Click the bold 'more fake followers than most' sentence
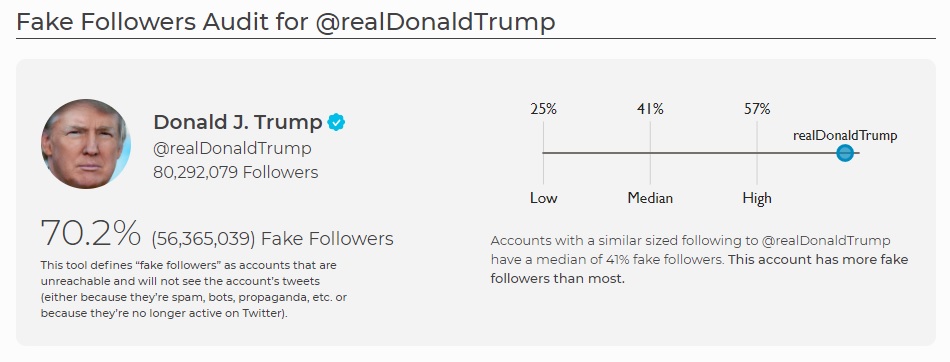The height and width of the screenshot is (362, 950). pos(700,269)
